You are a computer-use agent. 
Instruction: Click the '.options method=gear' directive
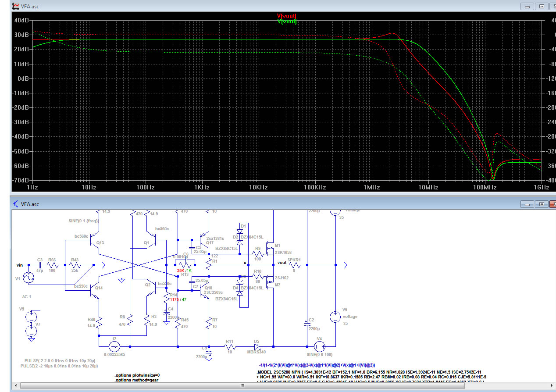coord(136,380)
